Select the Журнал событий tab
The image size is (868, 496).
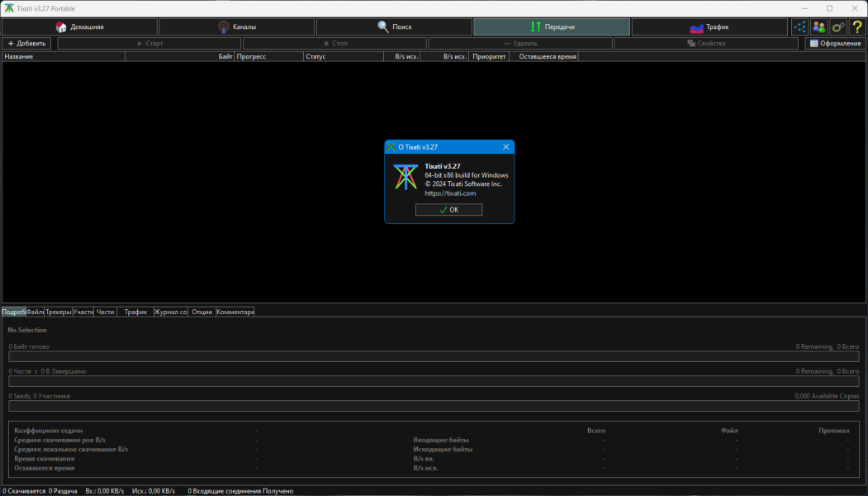[x=170, y=312]
